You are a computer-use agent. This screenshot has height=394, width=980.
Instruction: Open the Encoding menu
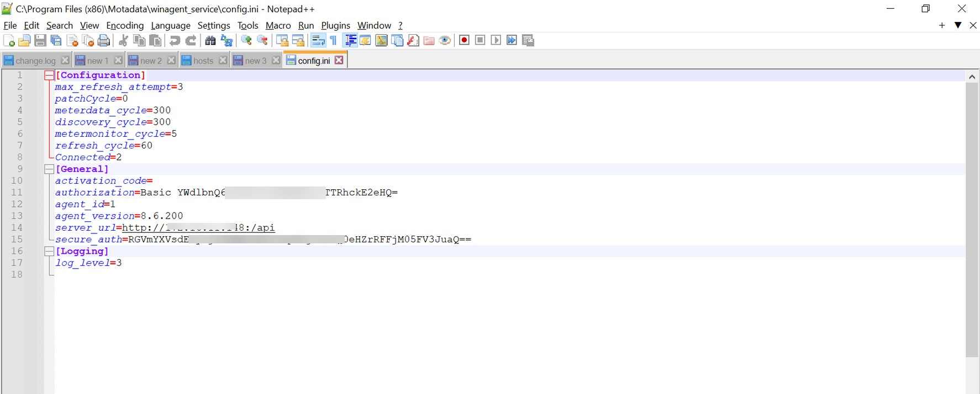coord(125,25)
